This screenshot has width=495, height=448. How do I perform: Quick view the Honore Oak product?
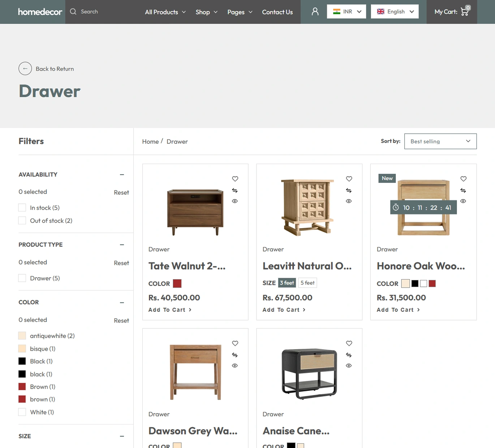[x=463, y=201]
